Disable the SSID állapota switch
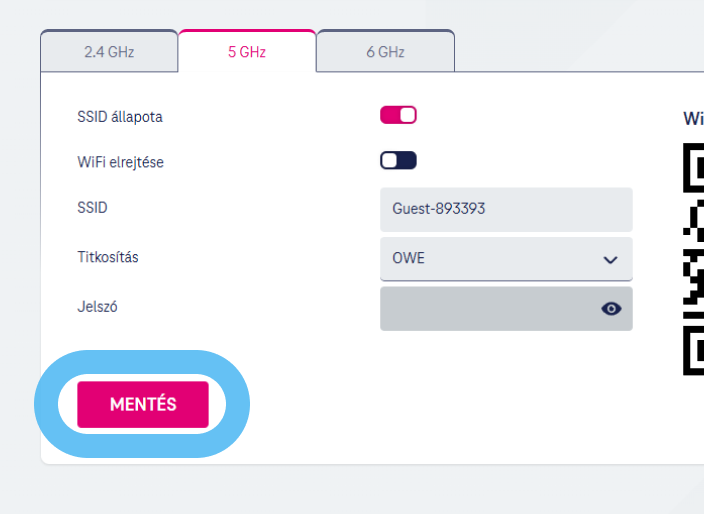704x514 pixels. (x=398, y=115)
